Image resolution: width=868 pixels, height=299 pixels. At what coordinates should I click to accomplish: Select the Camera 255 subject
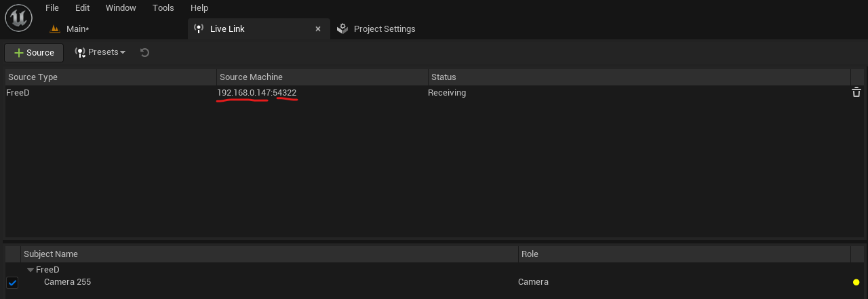coord(67,282)
